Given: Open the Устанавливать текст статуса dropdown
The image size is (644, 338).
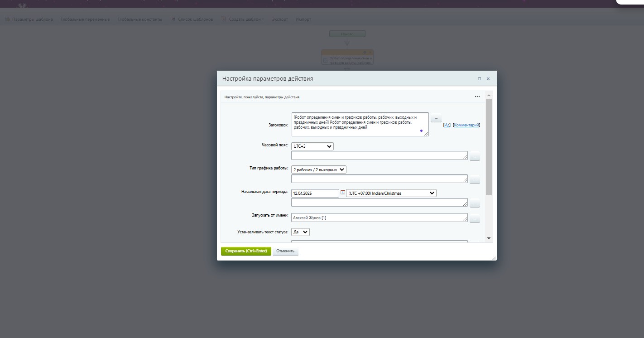Looking at the screenshot, I should 300,232.
